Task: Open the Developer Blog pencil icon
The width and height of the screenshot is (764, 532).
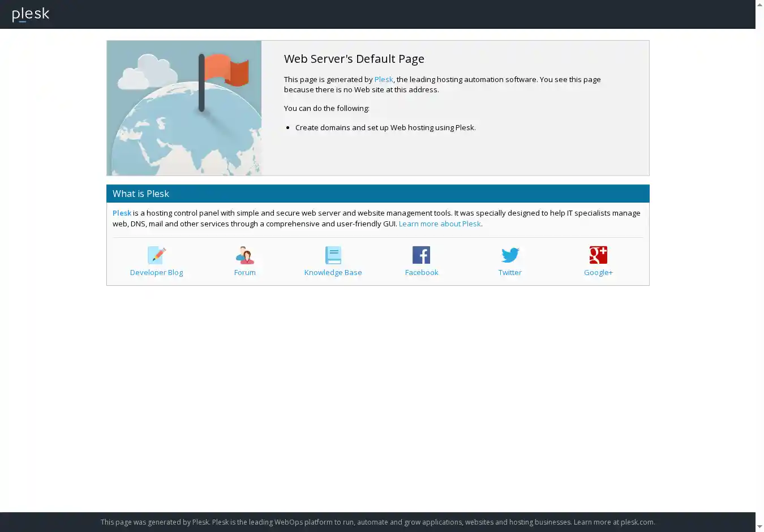Action: tap(156, 255)
